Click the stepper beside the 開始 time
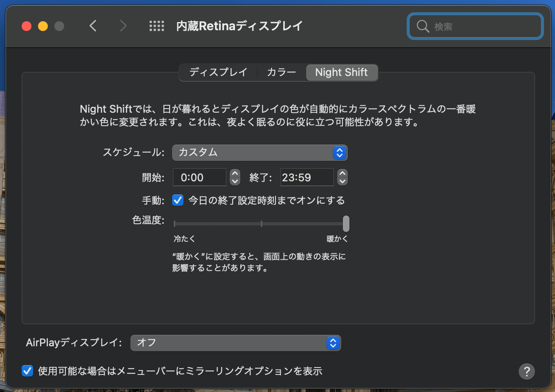Screen dimensions: 555x392 click(235, 177)
